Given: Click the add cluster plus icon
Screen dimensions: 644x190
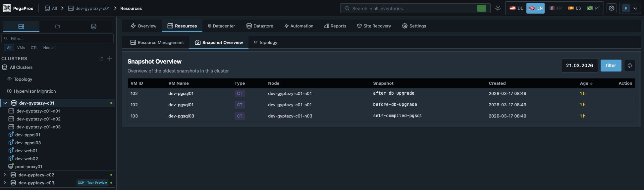Looking at the screenshot, I should click(x=110, y=59).
